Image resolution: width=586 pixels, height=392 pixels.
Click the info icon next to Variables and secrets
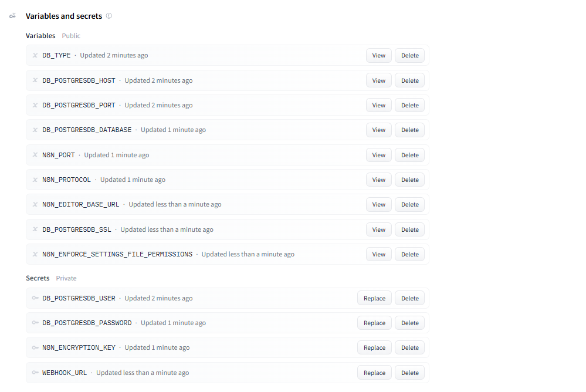click(x=109, y=16)
